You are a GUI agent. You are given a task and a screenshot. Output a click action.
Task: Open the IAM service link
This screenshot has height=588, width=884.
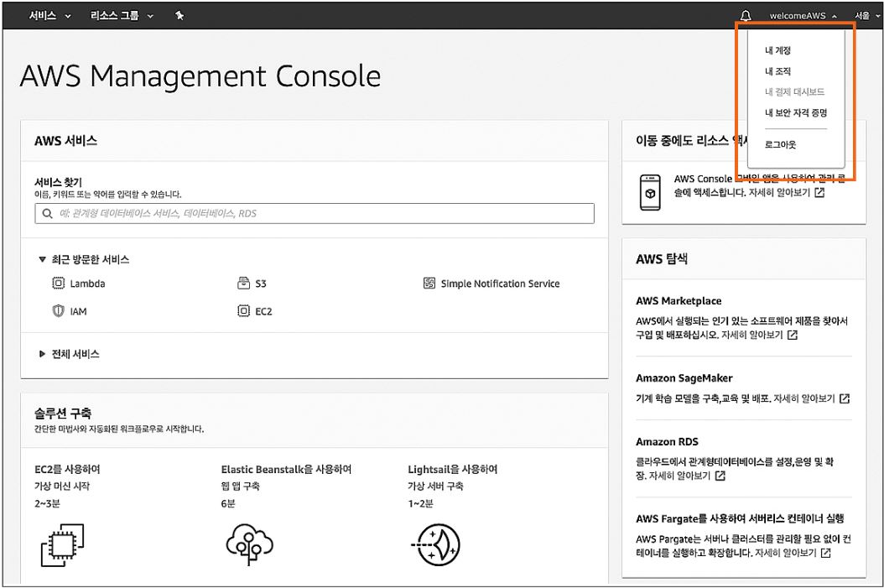(78, 311)
